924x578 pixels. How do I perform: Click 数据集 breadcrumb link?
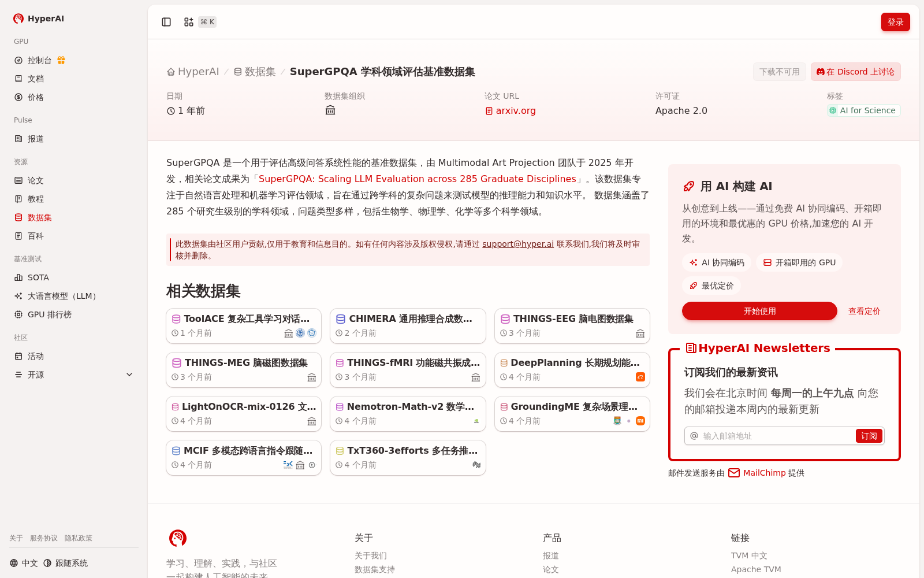[255, 72]
